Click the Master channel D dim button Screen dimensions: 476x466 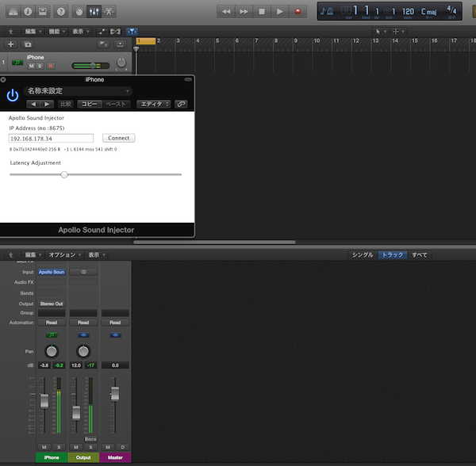[x=123, y=447]
